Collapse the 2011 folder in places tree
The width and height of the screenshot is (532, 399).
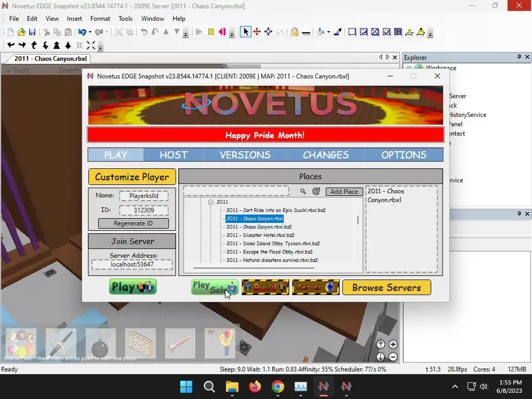pyautogui.click(x=211, y=202)
